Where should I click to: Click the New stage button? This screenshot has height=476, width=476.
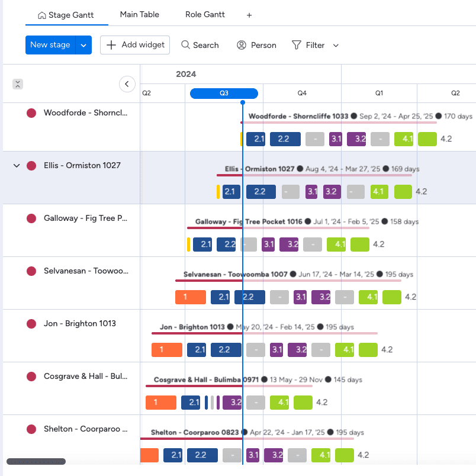50,44
